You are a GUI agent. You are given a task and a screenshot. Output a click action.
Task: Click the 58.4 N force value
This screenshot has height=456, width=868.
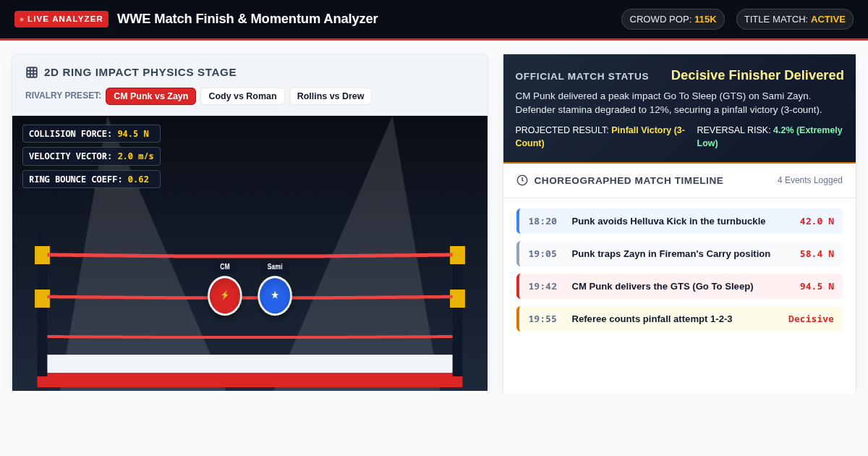coord(817,254)
